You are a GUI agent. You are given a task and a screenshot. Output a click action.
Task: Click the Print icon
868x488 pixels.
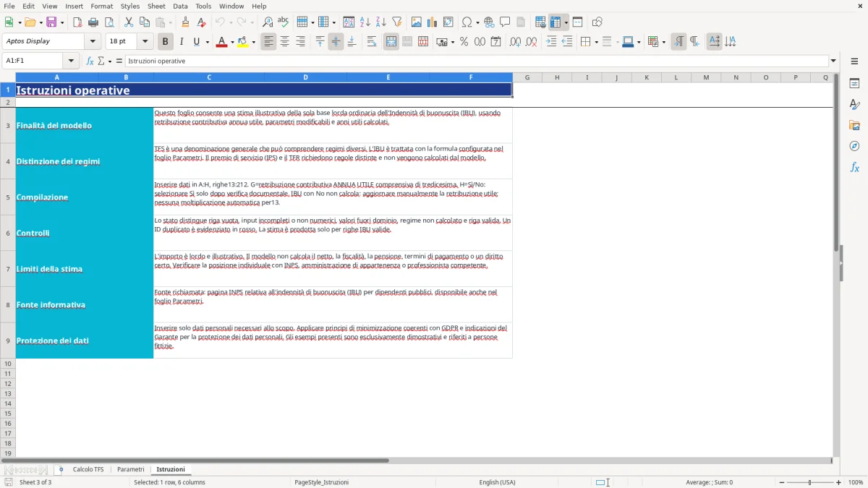tap(93, 22)
